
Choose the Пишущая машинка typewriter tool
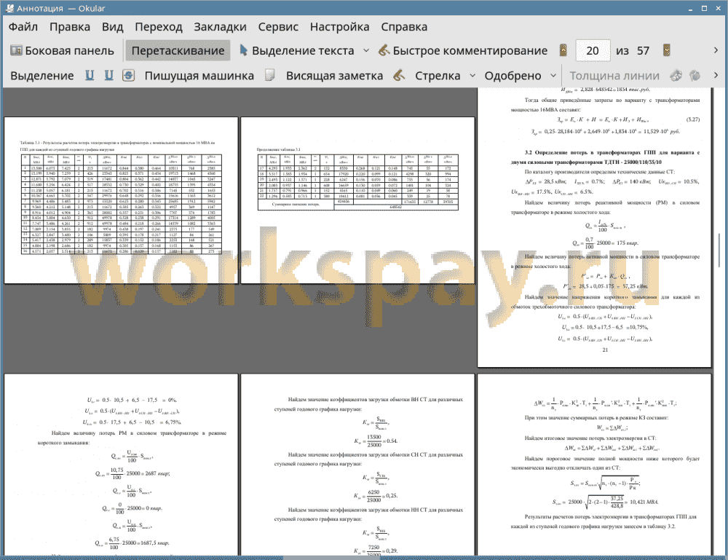[199, 76]
